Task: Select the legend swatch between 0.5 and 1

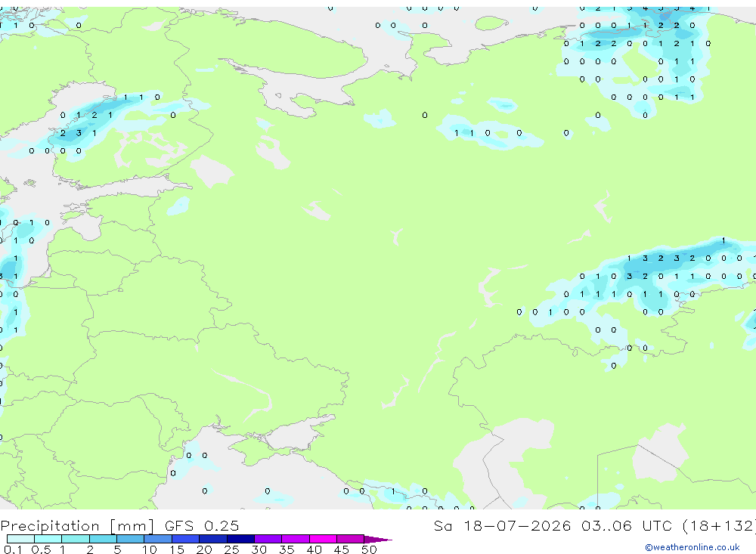Action: [x=48, y=539]
